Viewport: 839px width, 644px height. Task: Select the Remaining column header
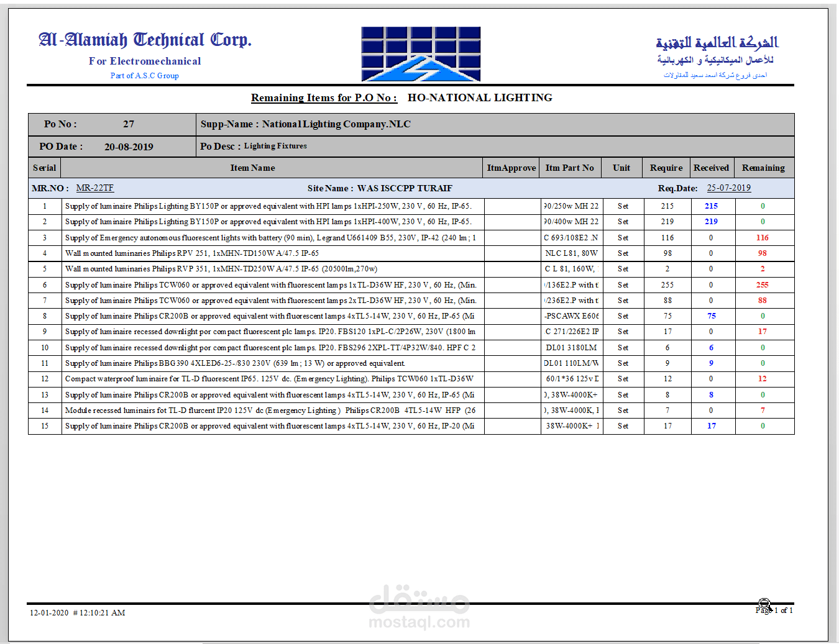(763, 168)
